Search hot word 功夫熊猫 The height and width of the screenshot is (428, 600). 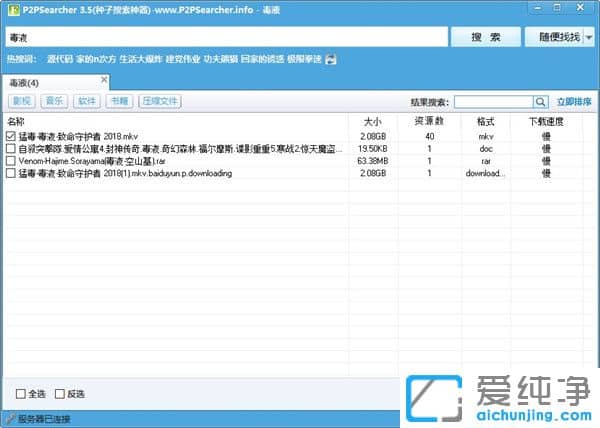pos(221,59)
